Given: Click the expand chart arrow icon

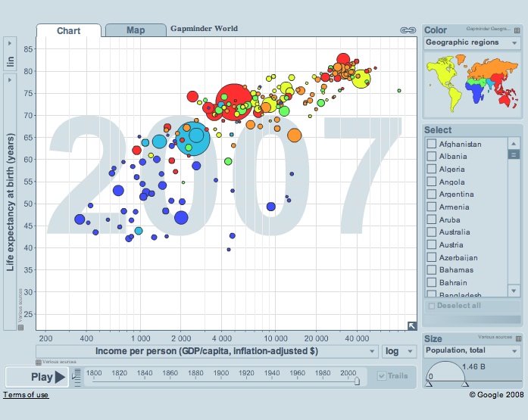Looking at the screenshot, I should click(x=412, y=325).
